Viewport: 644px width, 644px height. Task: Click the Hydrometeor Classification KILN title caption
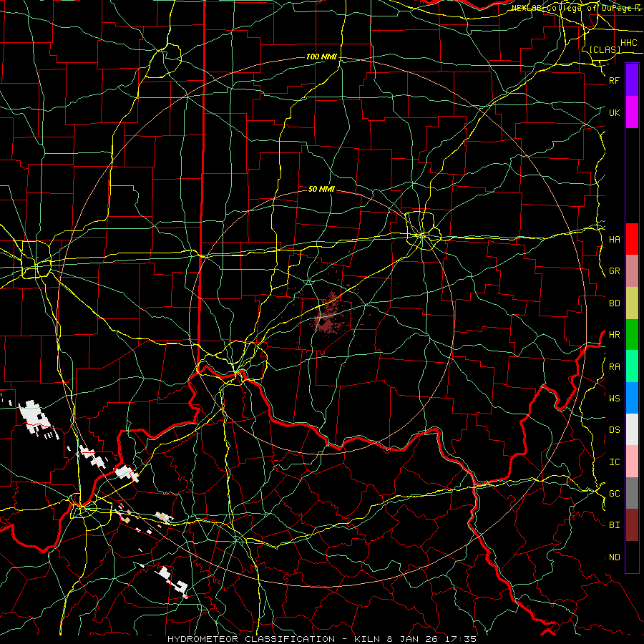322,639
